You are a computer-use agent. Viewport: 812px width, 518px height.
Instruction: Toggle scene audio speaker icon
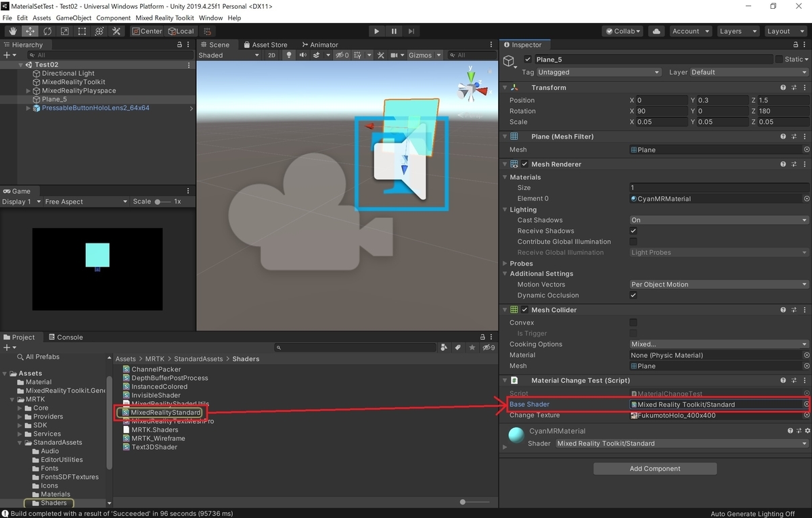[304, 55]
